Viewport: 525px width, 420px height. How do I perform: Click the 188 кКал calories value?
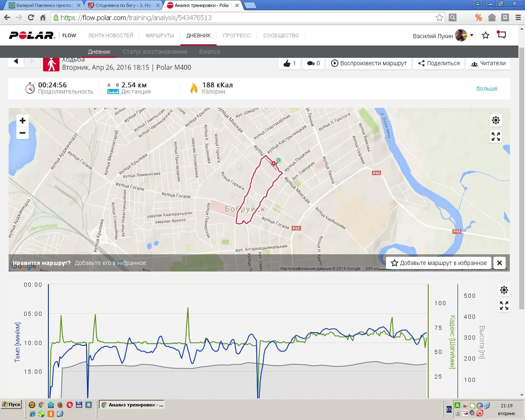tap(217, 85)
